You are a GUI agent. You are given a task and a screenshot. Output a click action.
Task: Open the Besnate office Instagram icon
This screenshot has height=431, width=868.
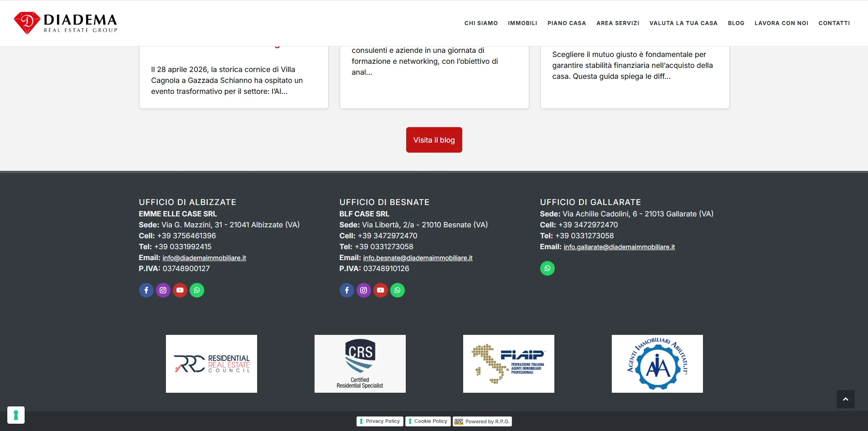point(364,290)
